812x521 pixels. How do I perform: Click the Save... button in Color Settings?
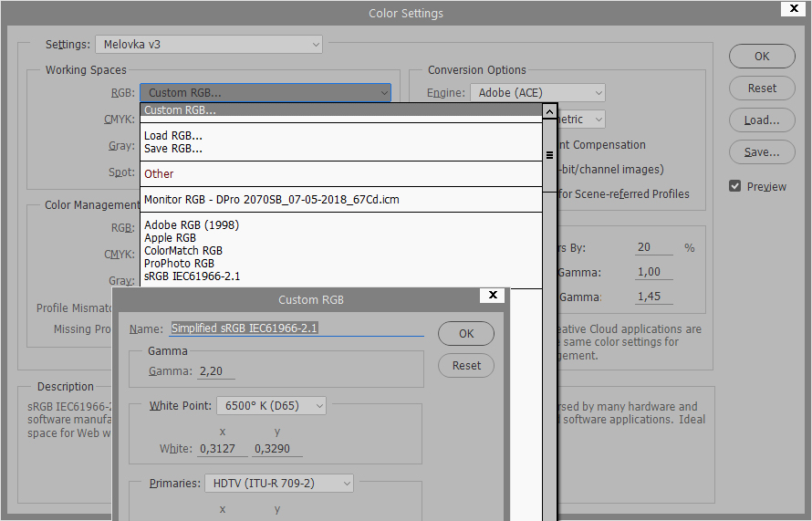(762, 152)
